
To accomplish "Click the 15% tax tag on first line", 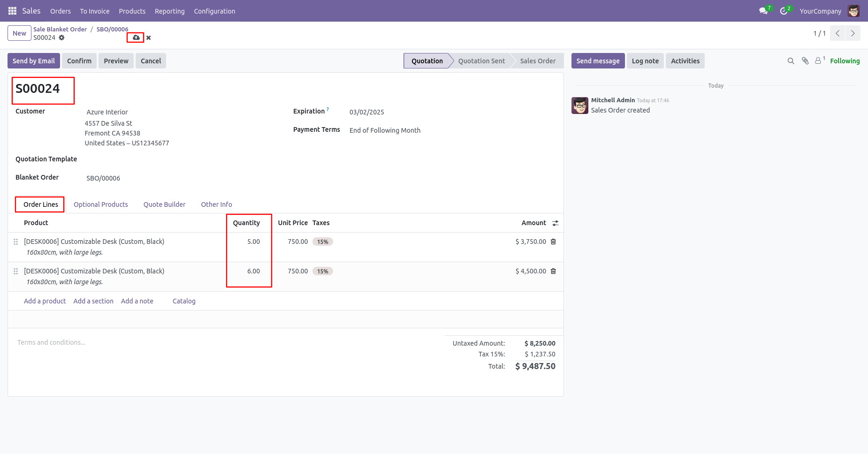I will [323, 242].
